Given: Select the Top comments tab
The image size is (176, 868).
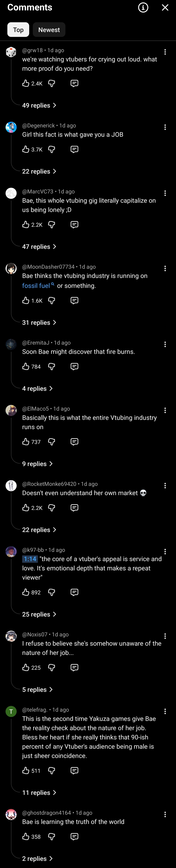Looking at the screenshot, I should pos(18,30).
